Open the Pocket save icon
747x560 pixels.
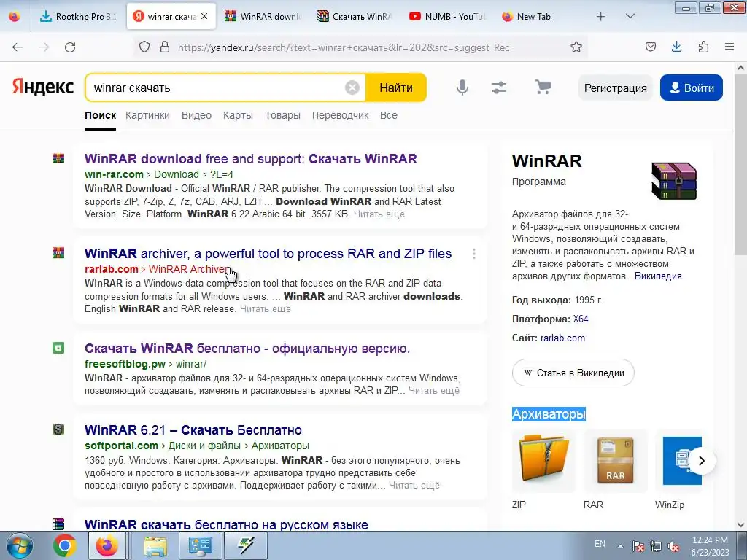651,47
